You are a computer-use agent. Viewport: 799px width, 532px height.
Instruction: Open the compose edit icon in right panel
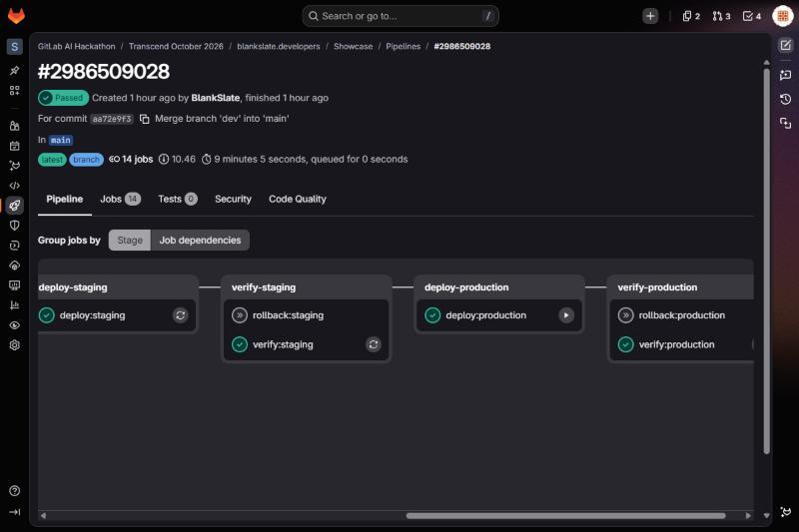pos(785,45)
